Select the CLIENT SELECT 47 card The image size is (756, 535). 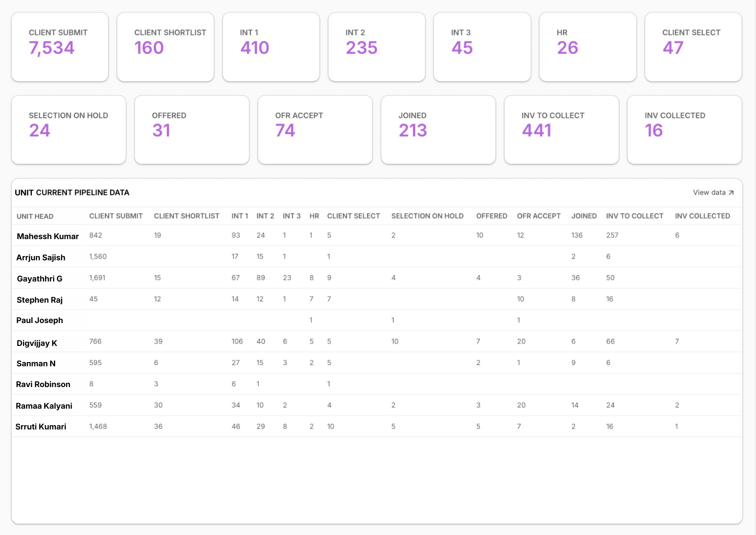pos(693,47)
